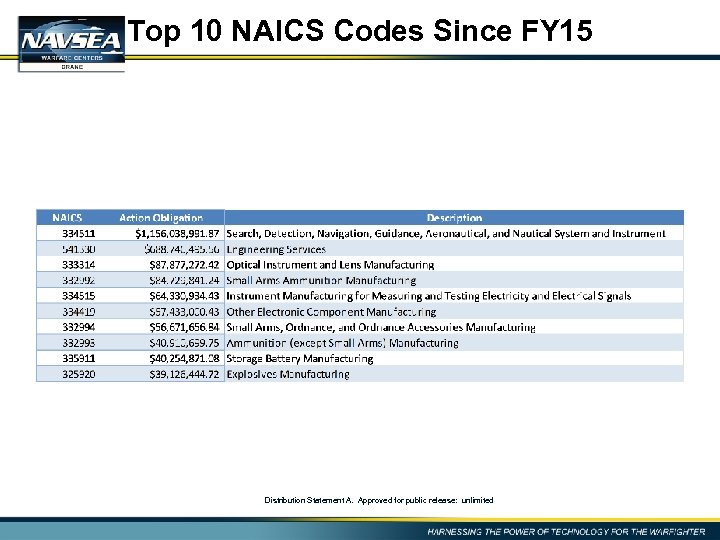Click Small Arms, Ordnance Accessories Manufacturing description

[381, 327]
